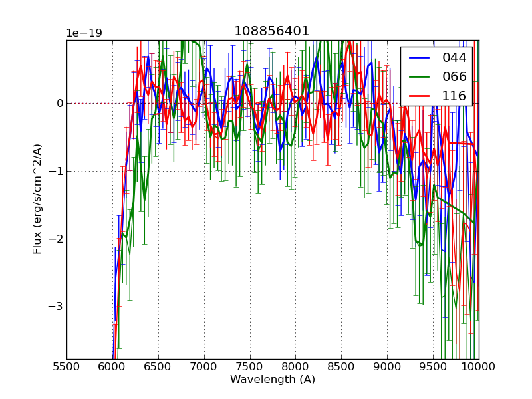The height and width of the screenshot is (399, 532).
Task: Click the 8500 x-axis tick label
Action: [x=342, y=366]
